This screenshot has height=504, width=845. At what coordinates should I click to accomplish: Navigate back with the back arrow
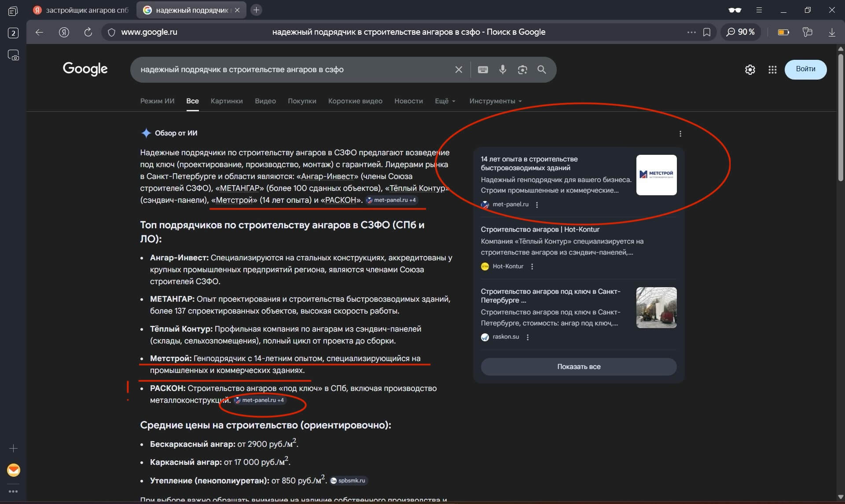point(40,32)
